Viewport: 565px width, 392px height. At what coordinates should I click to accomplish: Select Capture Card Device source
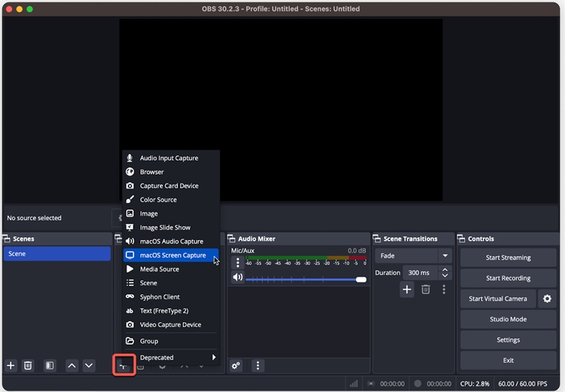pyautogui.click(x=172, y=186)
